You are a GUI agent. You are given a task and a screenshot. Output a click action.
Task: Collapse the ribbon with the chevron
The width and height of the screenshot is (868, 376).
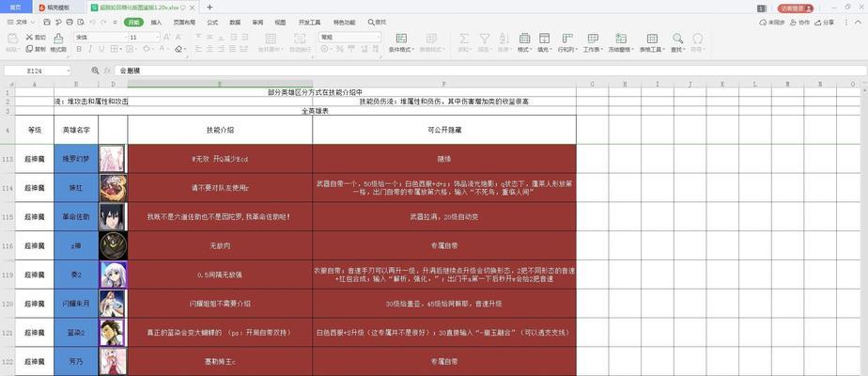coord(860,23)
